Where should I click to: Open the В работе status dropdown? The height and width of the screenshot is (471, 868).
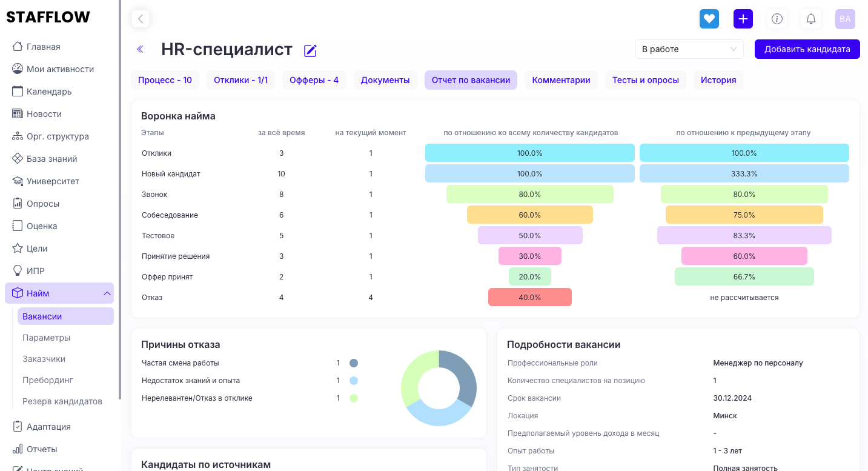click(x=689, y=49)
